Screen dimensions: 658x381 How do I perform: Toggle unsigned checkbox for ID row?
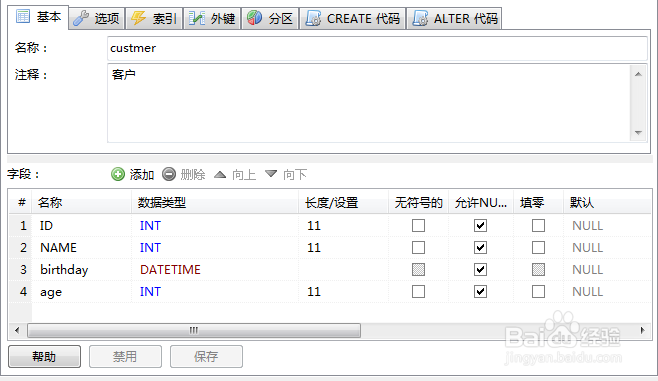pos(418,226)
